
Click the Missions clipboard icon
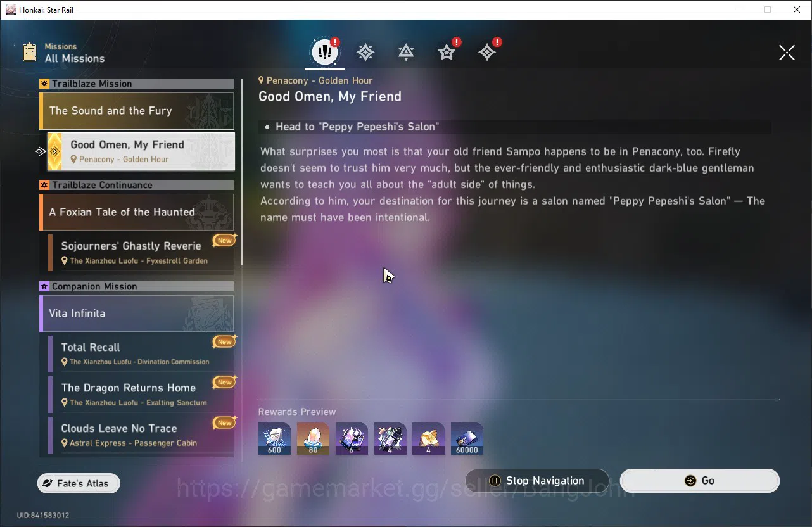(29, 52)
